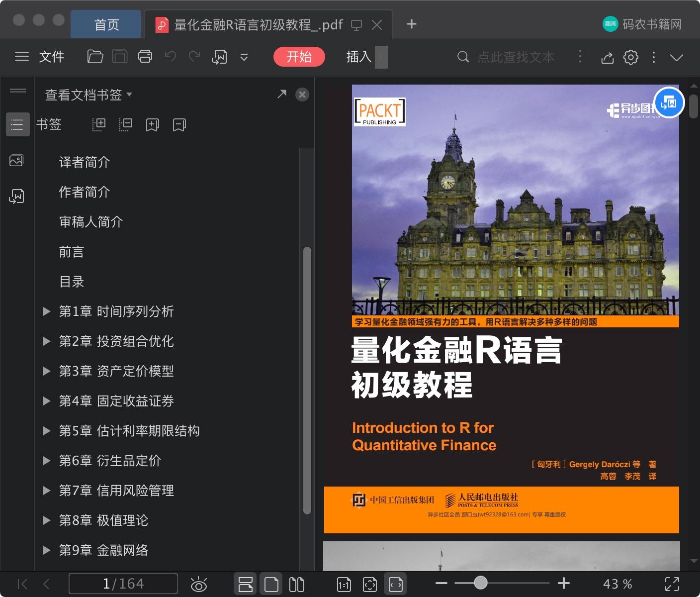Click the save disk icon
Screen dimensions: 700x597
(x=120, y=57)
